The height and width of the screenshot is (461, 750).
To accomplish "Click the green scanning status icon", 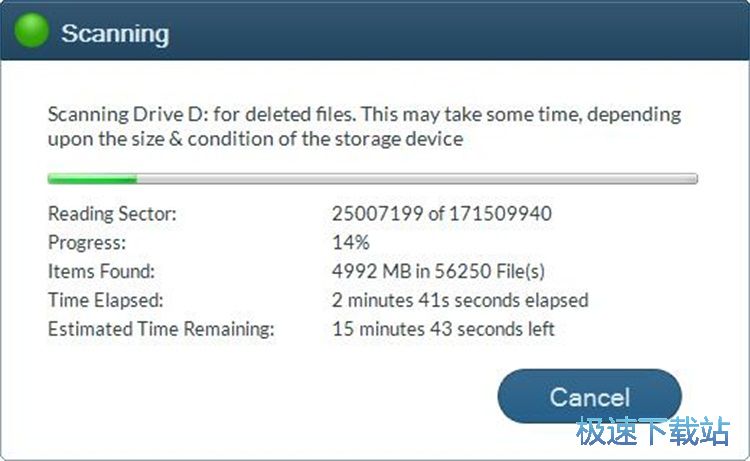I will point(31,32).
